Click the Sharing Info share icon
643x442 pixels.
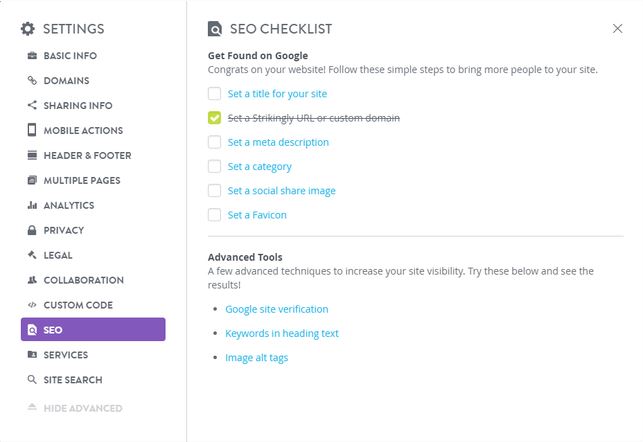(32, 106)
